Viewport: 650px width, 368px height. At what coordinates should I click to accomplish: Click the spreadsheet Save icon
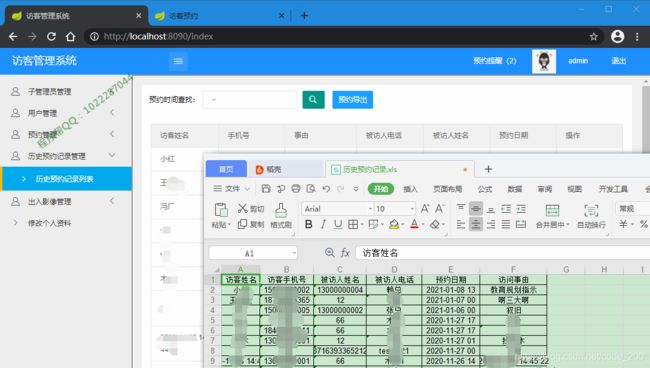(266, 189)
